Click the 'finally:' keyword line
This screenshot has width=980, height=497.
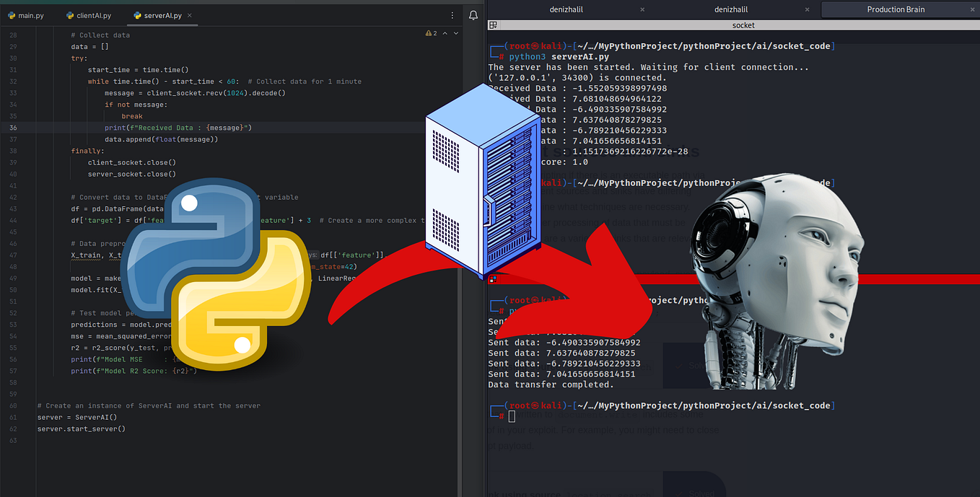pos(87,151)
